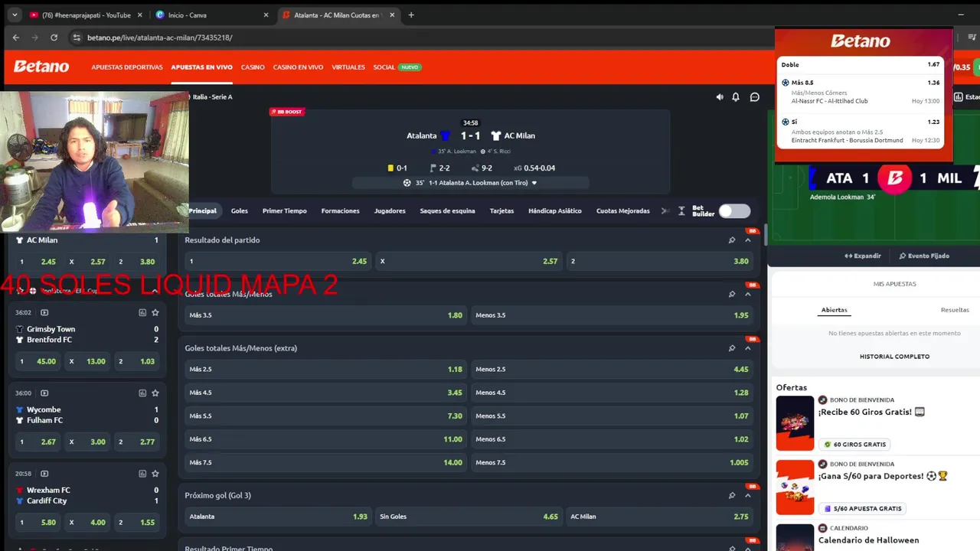
Task: Click the Betano logo in the header
Action: pos(41,67)
